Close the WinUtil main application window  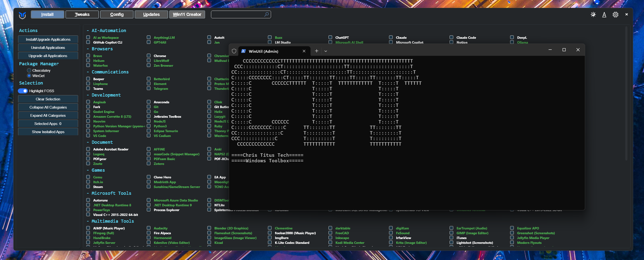pyautogui.click(x=626, y=14)
